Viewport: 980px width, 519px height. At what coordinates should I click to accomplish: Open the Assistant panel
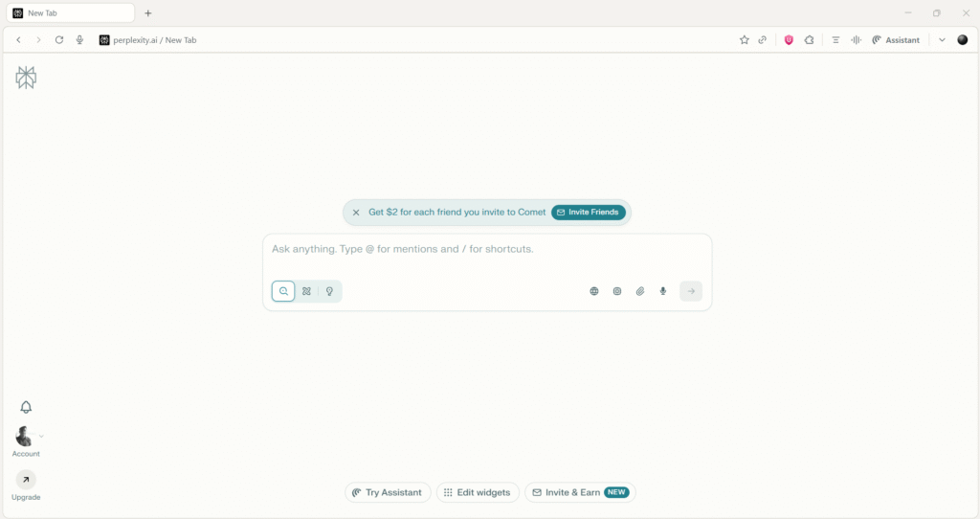(x=896, y=40)
